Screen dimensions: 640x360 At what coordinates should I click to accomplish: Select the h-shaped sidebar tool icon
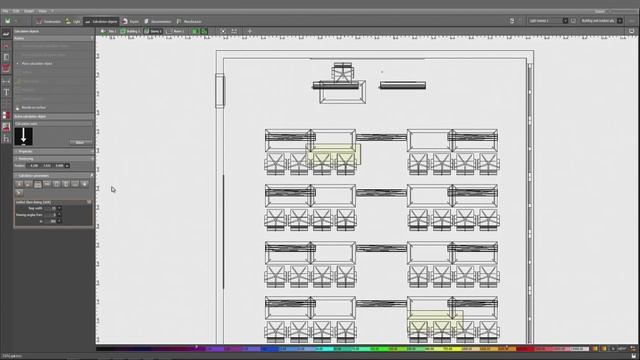tap(6, 139)
